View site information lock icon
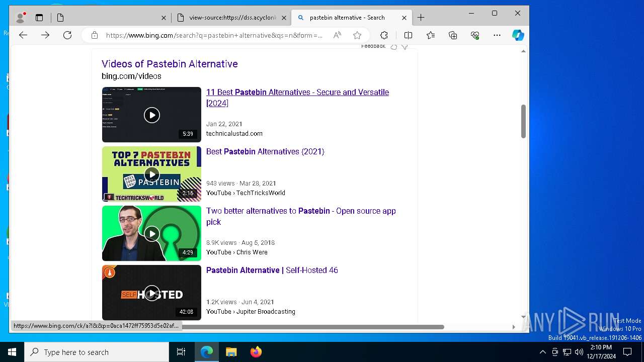 tap(95, 35)
